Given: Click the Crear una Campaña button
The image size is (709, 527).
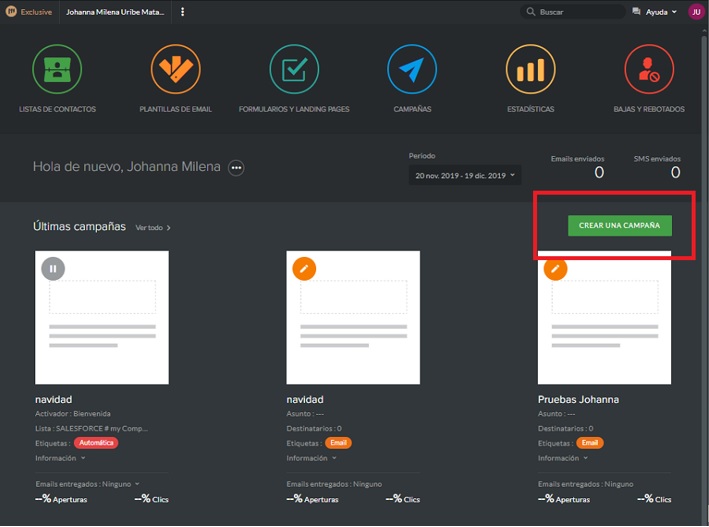Looking at the screenshot, I should (619, 226).
